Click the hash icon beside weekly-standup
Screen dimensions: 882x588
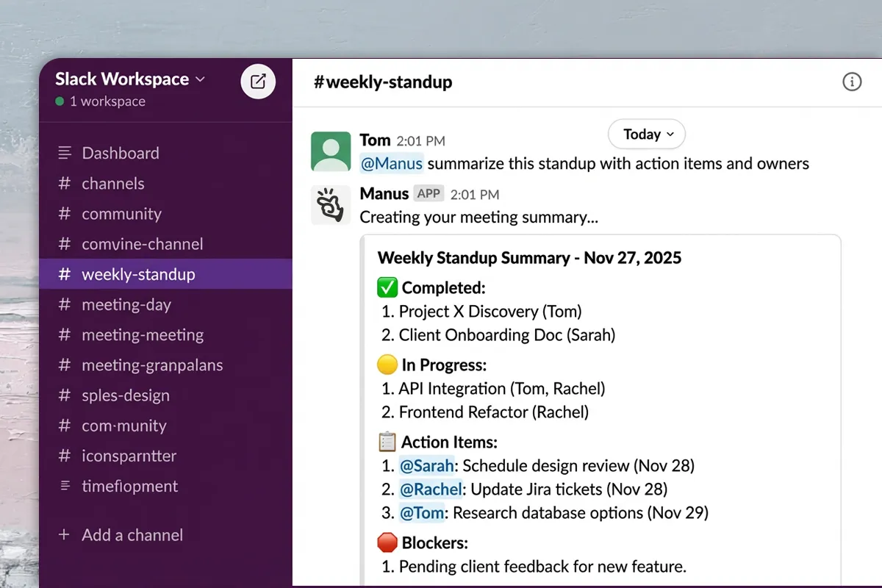(x=65, y=274)
